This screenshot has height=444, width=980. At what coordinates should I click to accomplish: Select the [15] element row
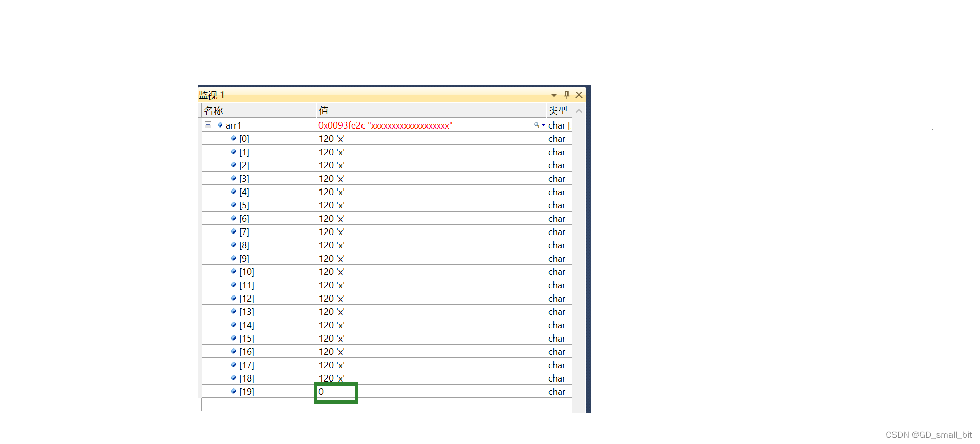tap(387, 339)
